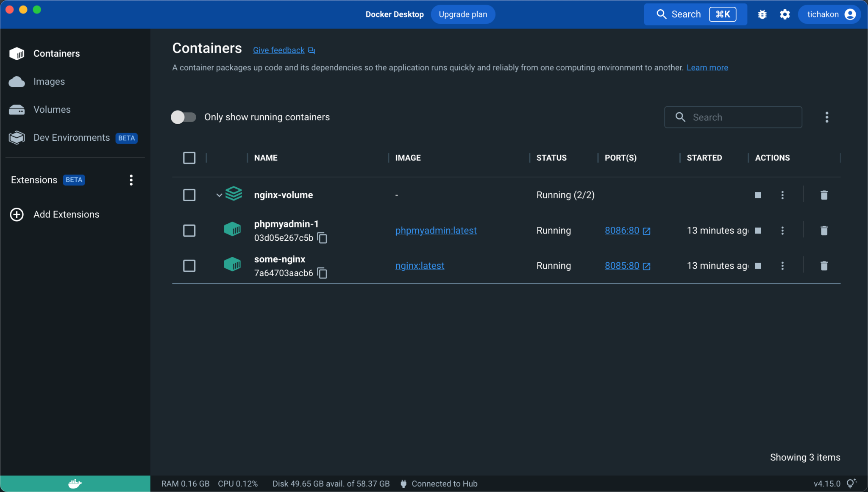The height and width of the screenshot is (492, 868).
Task: Open the Give feedback link
Action: click(278, 50)
